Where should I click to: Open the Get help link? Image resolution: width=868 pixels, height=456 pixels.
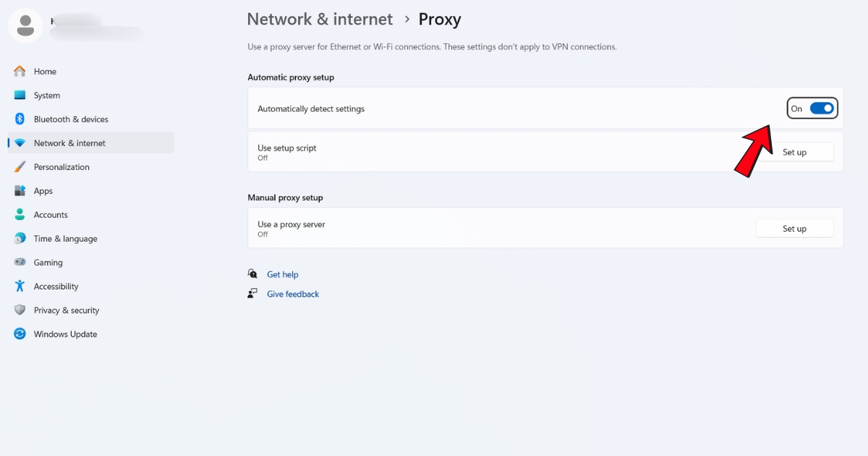[283, 274]
